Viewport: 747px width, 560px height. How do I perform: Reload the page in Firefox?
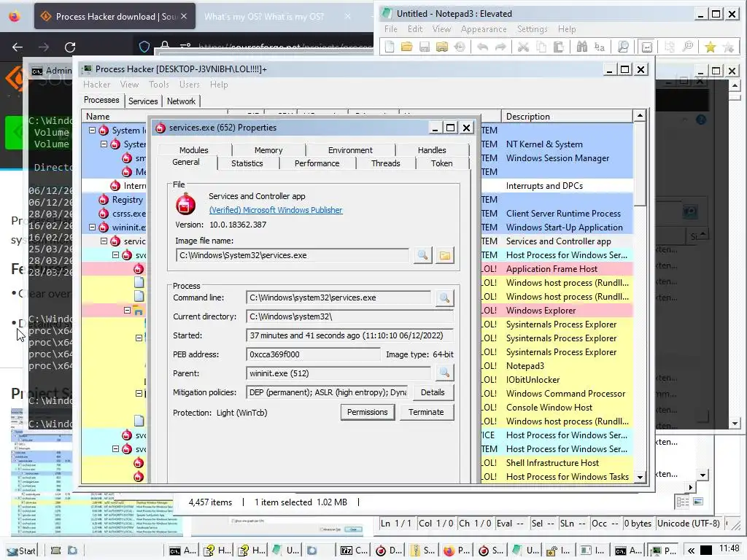(70, 47)
